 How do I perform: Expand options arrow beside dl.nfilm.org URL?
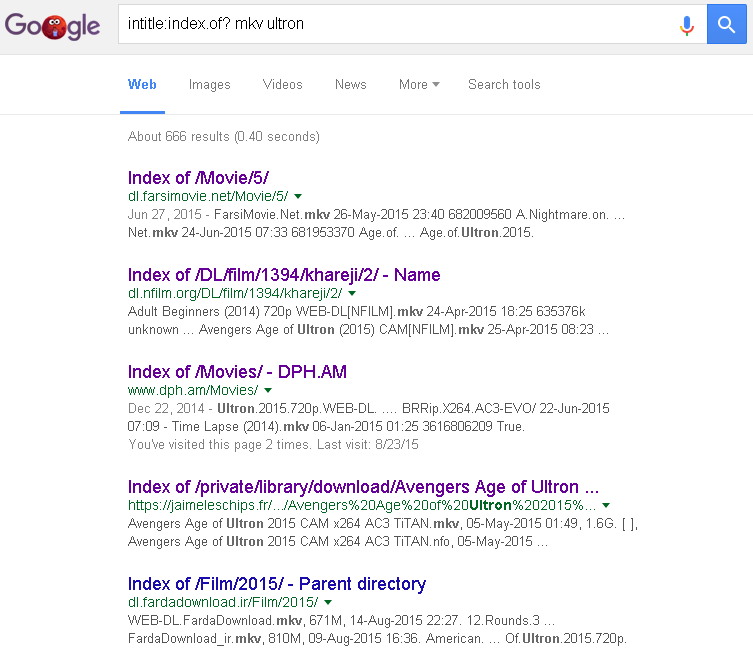tap(352, 293)
